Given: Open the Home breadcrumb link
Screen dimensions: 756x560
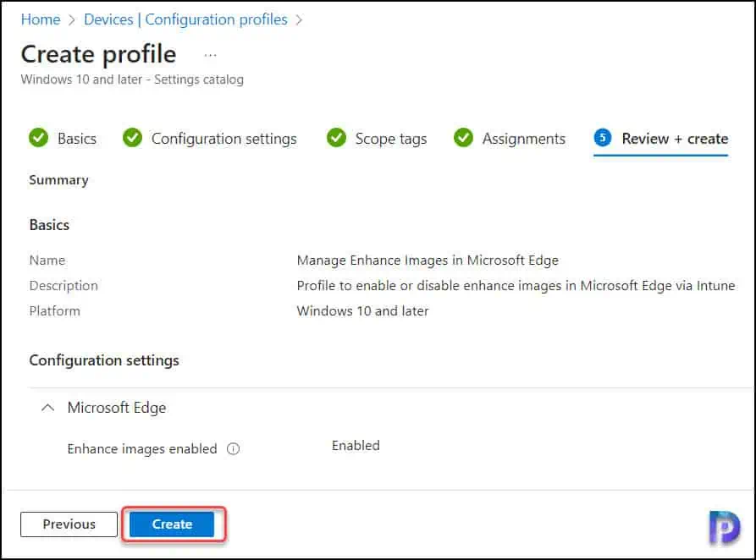Looking at the screenshot, I should click(x=41, y=19).
